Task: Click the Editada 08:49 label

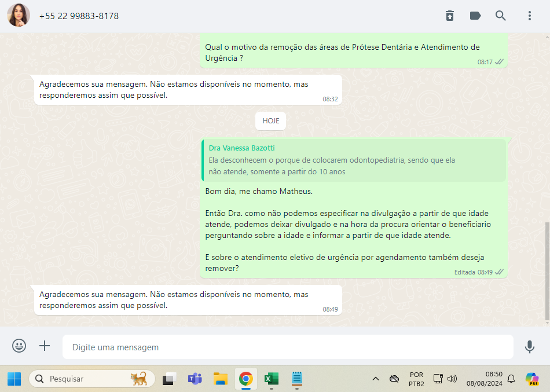Action: click(x=474, y=272)
